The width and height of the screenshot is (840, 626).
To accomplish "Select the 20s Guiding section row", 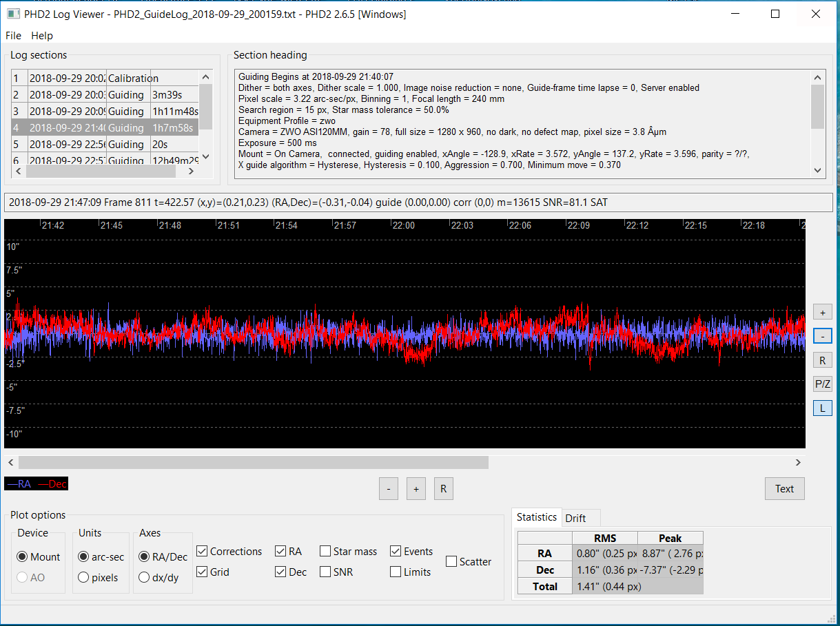I will [x=105, y=144].
